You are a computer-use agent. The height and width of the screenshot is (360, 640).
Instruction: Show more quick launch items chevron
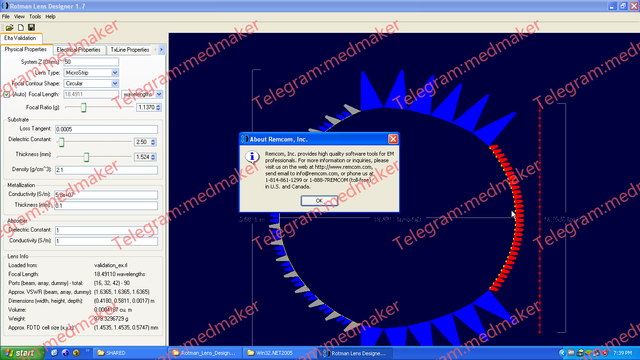click(x=87, y=351)
